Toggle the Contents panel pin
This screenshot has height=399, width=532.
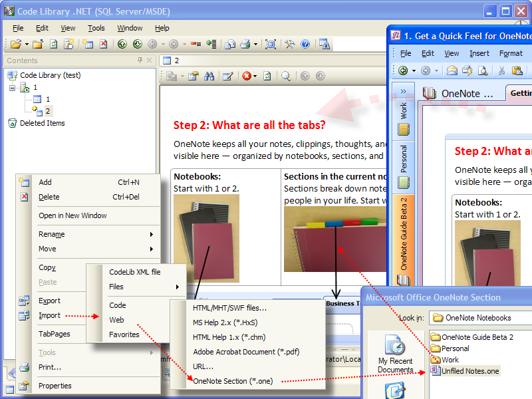140,61
